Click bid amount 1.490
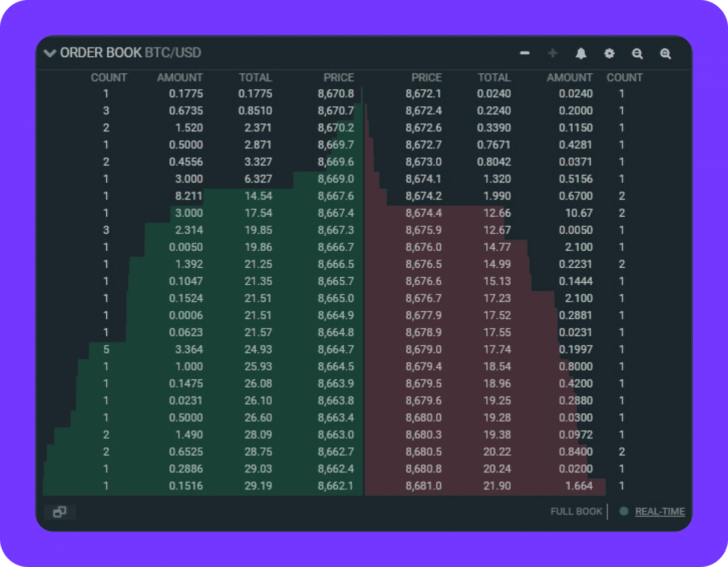728x567 pixels. pyautogui.click(x=189, y=435)
